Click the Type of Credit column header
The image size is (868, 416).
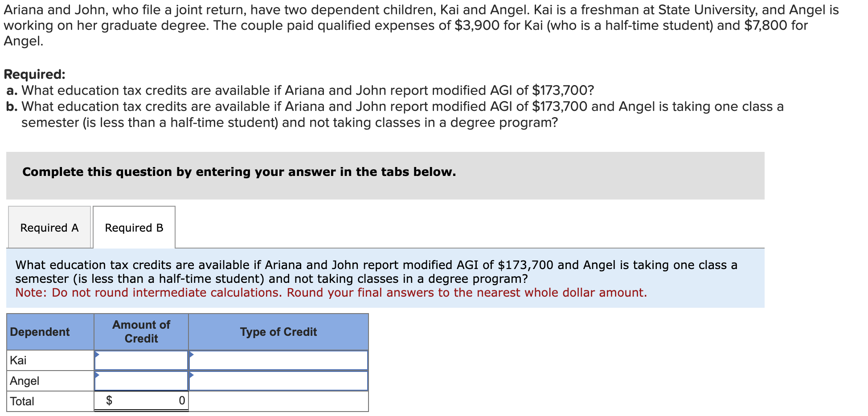[x=278, y=332]
